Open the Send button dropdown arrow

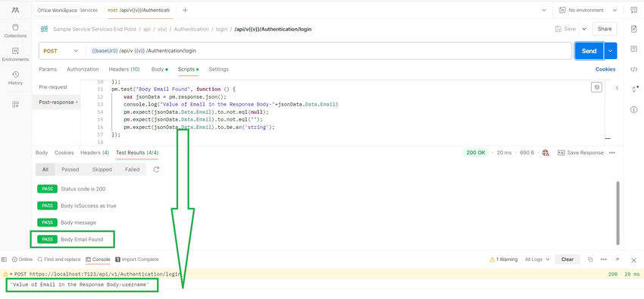[611, 51]
